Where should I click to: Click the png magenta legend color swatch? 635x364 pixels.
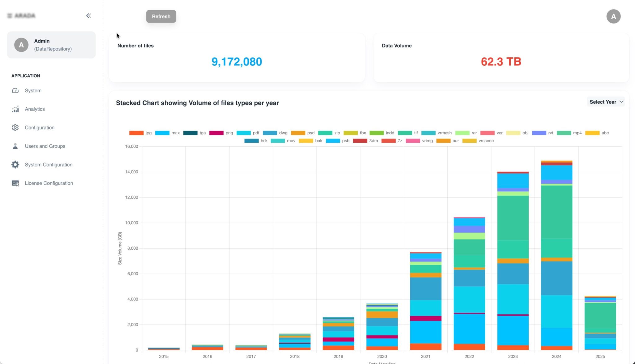pyautogui.click(x=216, y=133)
